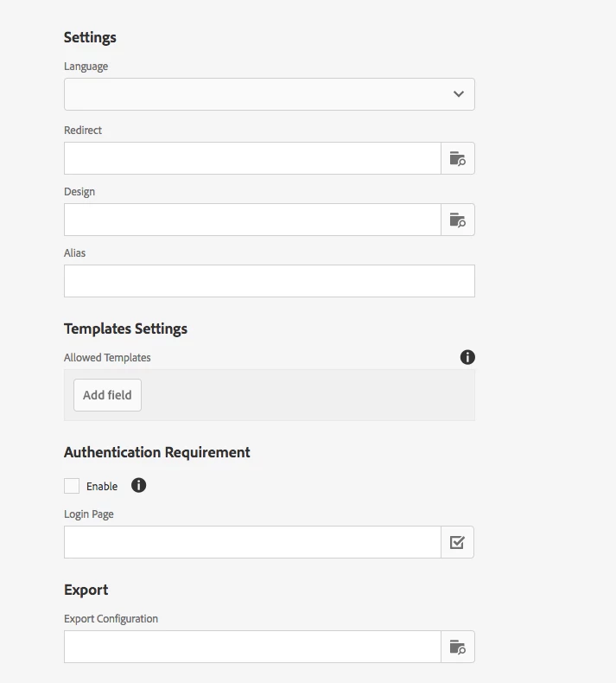Focus the Design text input
Viewport: 616px width, 683px height.
tap(252, 220)
